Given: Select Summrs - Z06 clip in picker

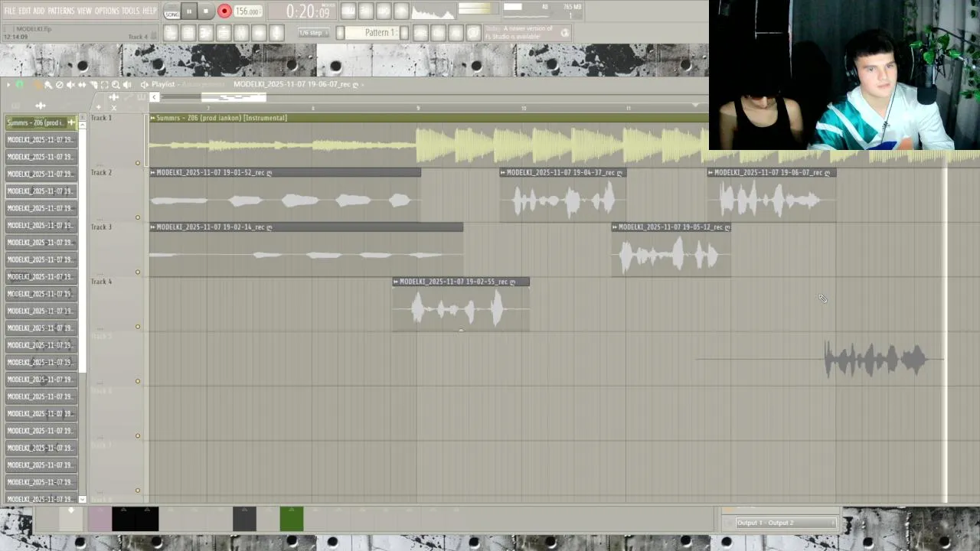Looking at the screenshot, I should pyautogui.click(x=41, y=122).
